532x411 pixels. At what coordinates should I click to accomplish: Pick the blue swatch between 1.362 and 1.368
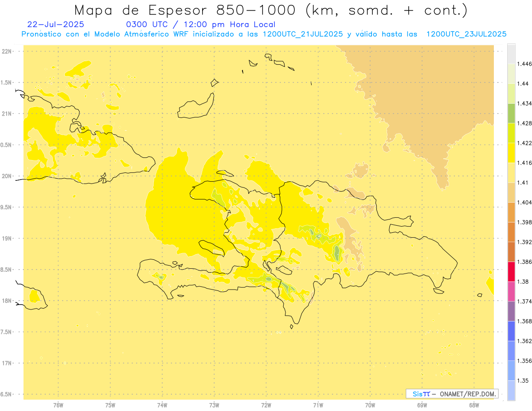[x=511, y=331]
